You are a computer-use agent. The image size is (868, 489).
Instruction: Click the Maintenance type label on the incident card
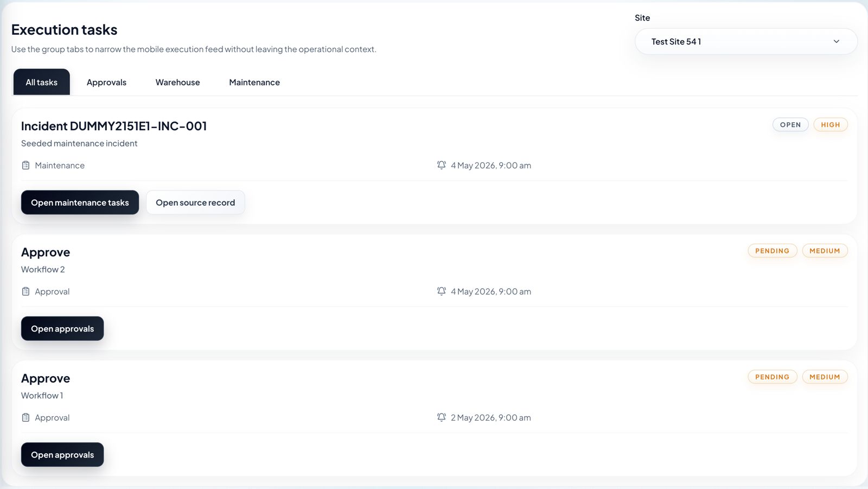tap(60, 165)
